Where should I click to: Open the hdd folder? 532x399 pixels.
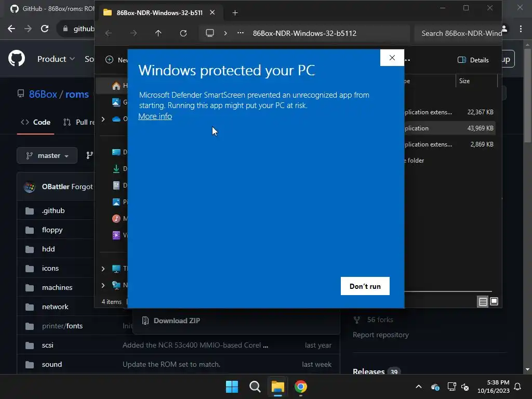[48, 249]
